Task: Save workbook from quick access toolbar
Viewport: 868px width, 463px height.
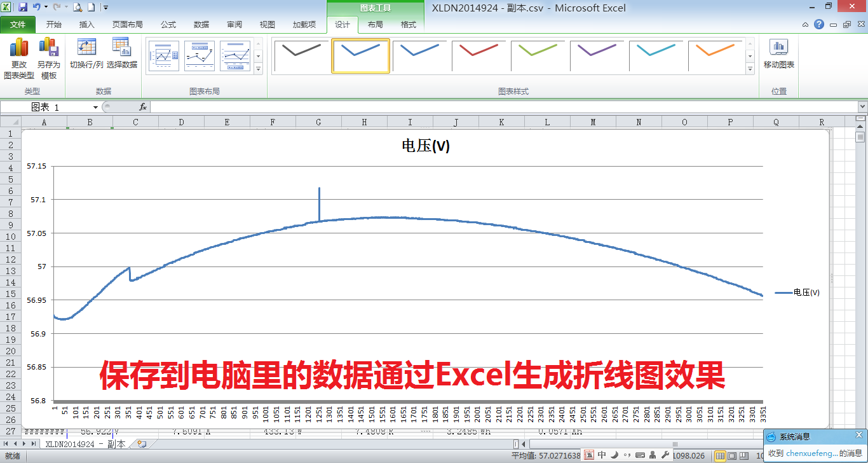Action: [23, 8]
